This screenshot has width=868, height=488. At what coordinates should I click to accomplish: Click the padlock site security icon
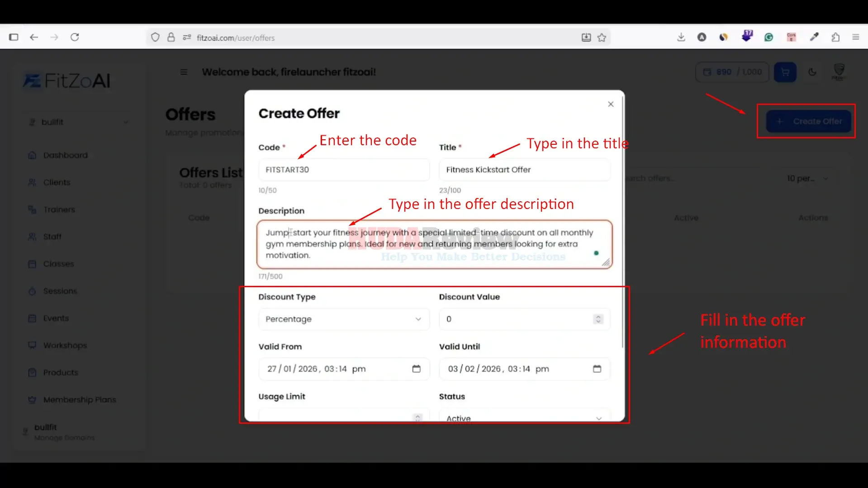point(171,38)
